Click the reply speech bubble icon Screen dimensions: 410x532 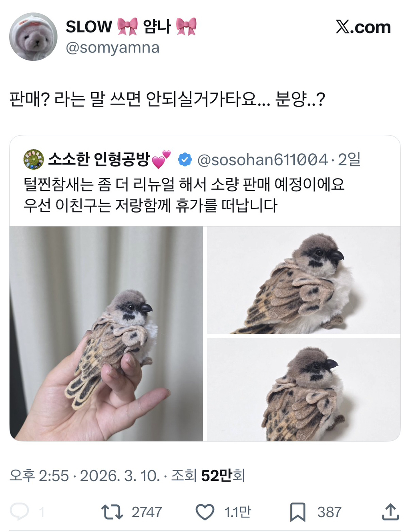pyautogui.click(x=19, y=511)
